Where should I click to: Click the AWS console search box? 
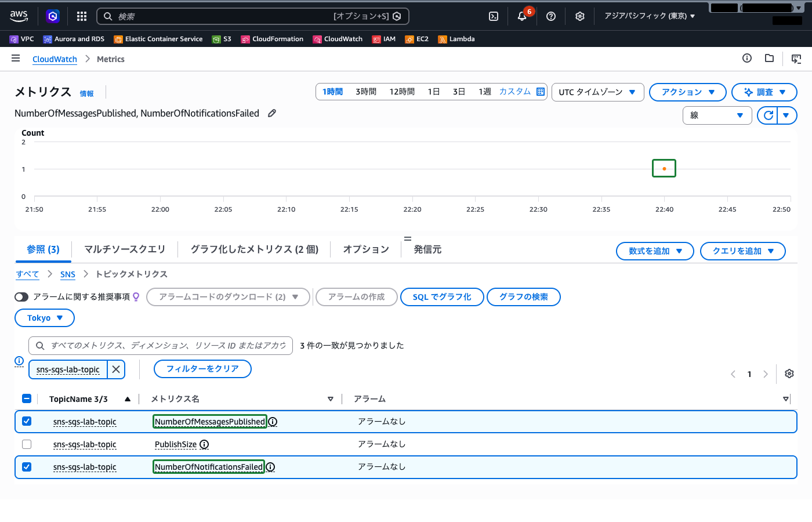pos(253,16)
